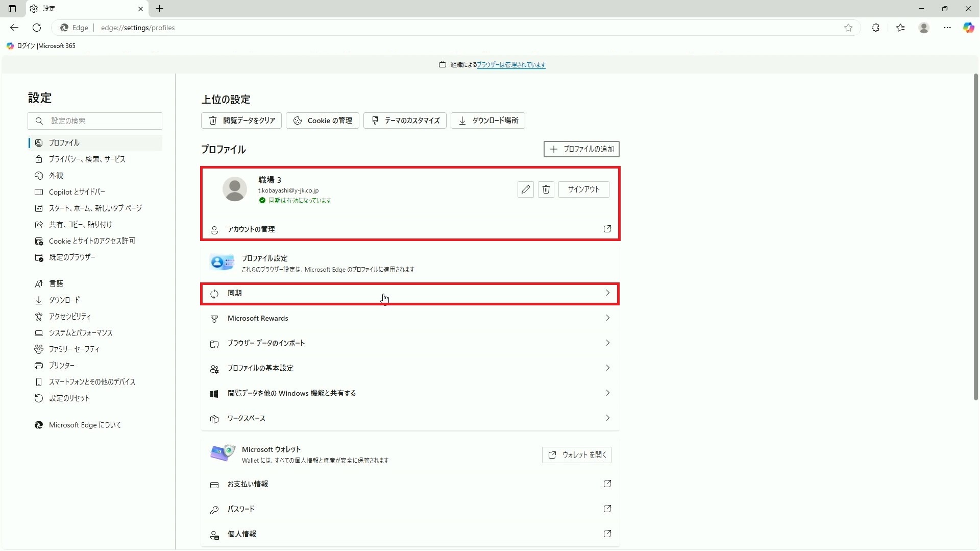Open the Favorites list toolbar icon

pyautogui.click(x=900, y=28)
